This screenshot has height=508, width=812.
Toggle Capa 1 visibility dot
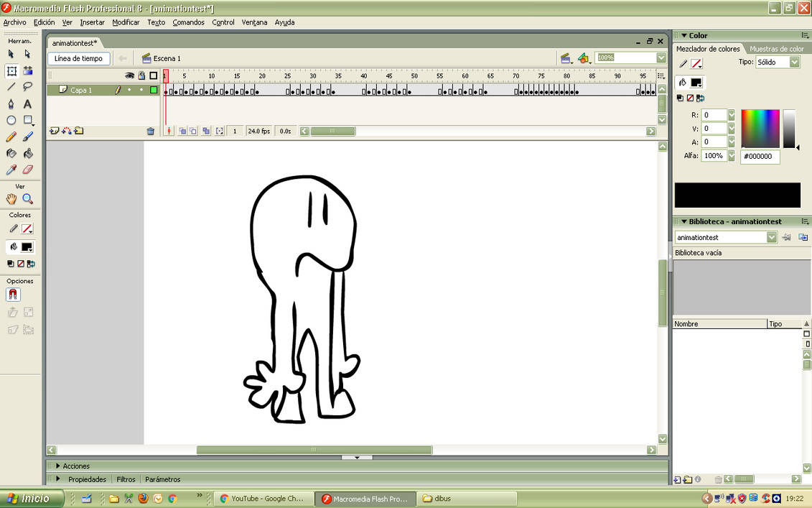(129, 90)
